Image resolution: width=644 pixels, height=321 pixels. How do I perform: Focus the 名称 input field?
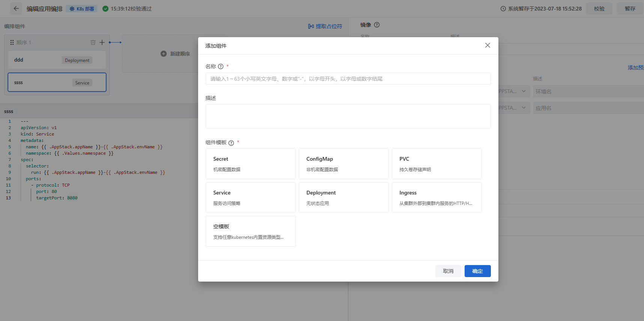pyautogui.click(x=348, y=78)
